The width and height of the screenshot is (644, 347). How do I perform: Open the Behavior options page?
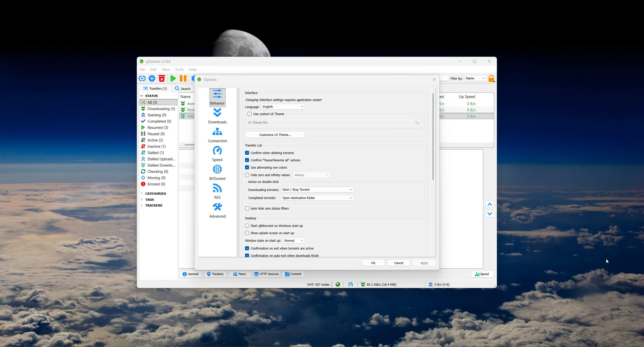click(217, 97)
